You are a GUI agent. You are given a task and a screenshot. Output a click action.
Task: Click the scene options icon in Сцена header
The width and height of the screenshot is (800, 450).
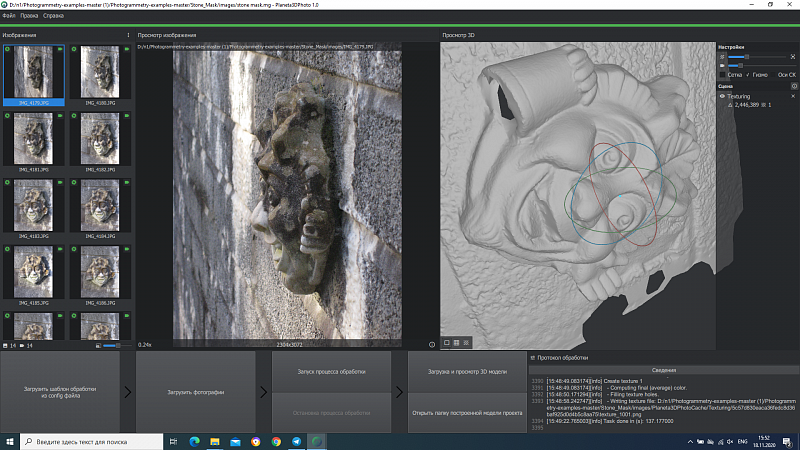click(x=793, y=86)
